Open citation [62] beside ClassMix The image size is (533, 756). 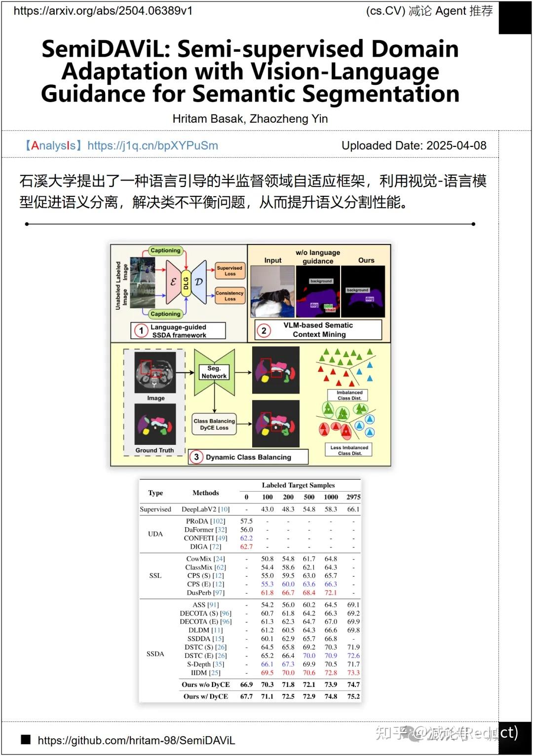tap(220, 568)
